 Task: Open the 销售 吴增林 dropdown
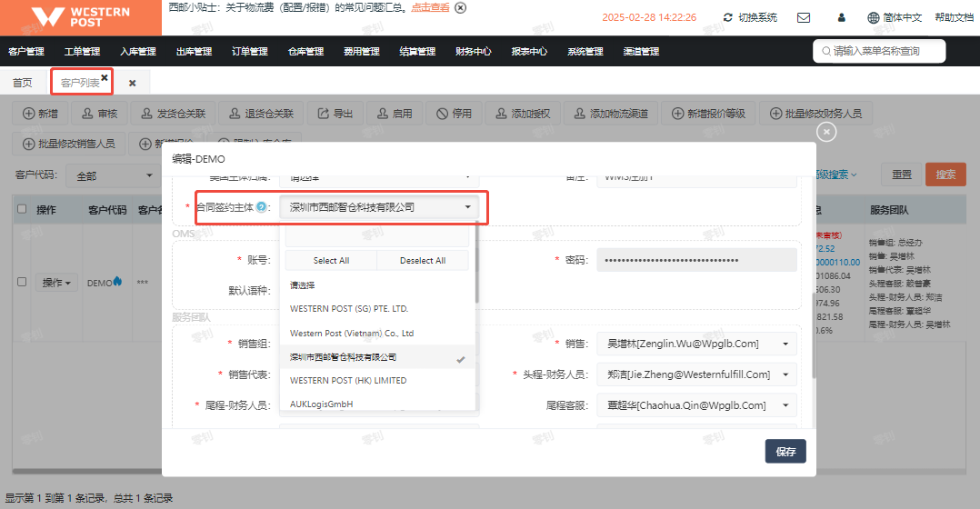click(x=697, y=344)
